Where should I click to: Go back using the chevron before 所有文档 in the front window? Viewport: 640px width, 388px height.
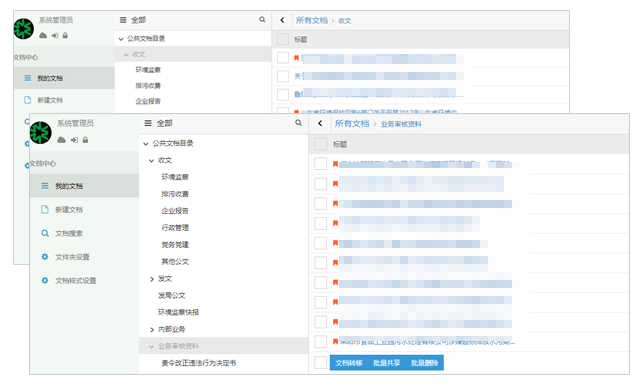click(320, 123)
